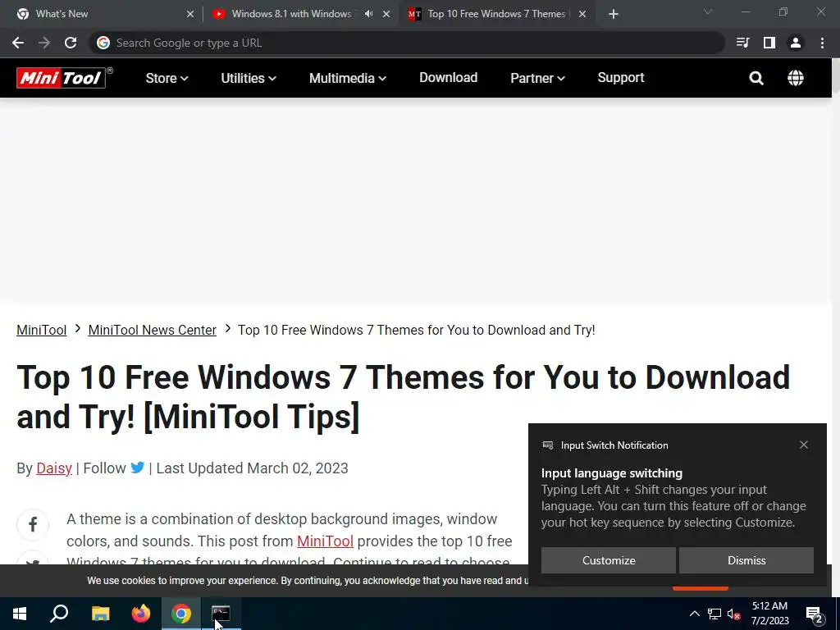Click Last Updated March 02, 2023 text
The width and height of the screenshot is (840, 630).
coord(253,468)
